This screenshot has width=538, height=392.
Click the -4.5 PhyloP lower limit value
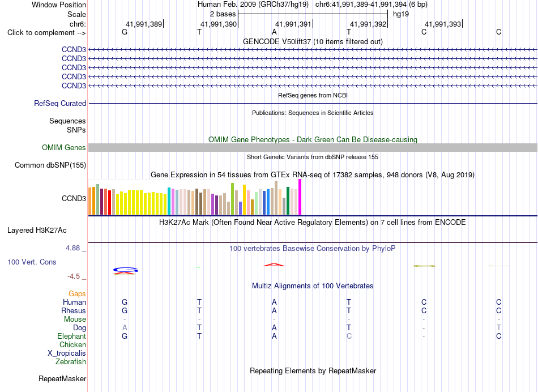(x=74, y=276)
